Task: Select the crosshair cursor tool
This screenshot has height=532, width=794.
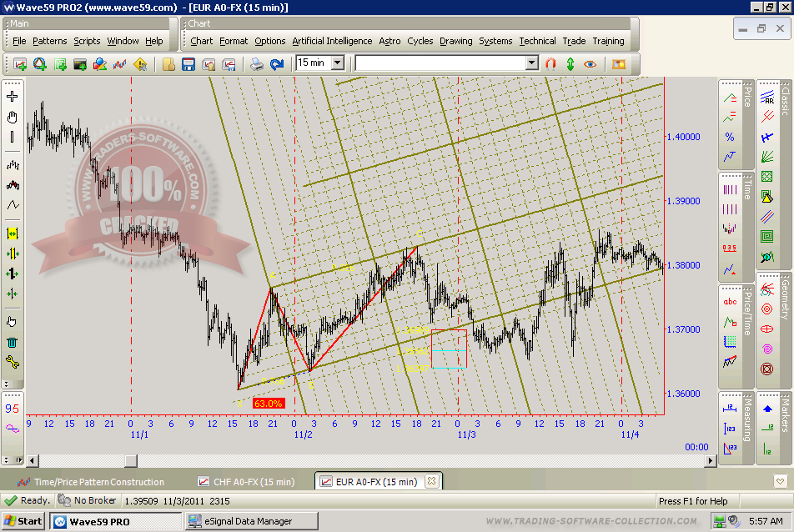Action: [12, 97]
